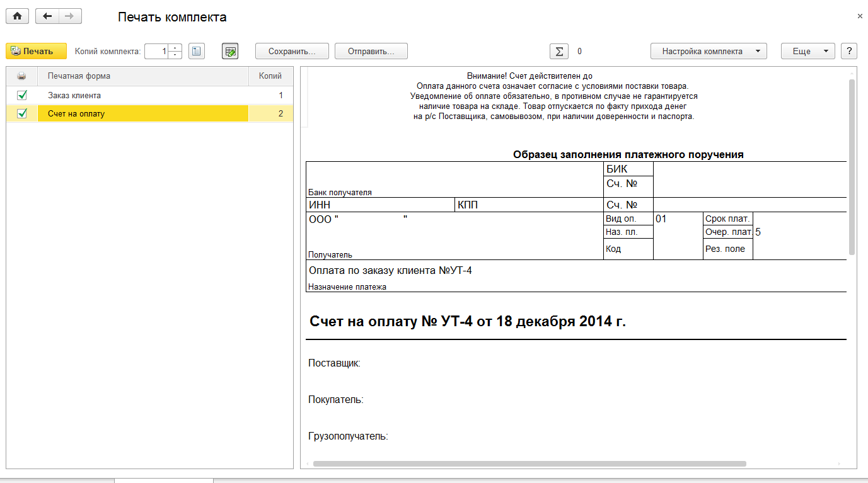Click the Срок плат. cell
The image size is (868, 483).
click(728, 219)
